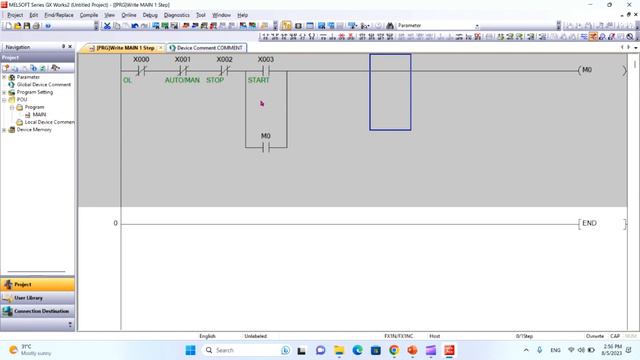Collapse the Program folder node
Image resolution: width=640 pixels, height=360 pixels.
12,107
